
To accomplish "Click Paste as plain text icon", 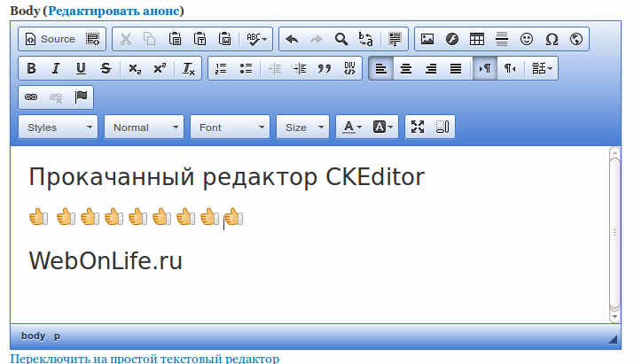I will (x=200, y=39).
